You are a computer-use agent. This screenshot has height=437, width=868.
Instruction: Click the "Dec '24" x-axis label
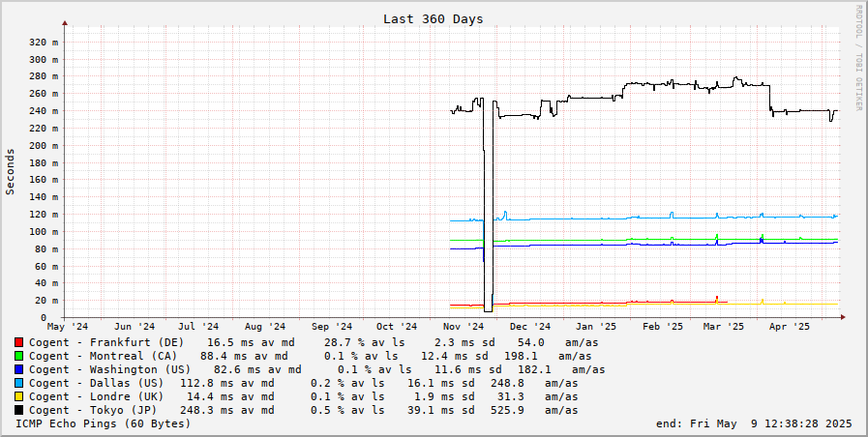pos(530,327)
